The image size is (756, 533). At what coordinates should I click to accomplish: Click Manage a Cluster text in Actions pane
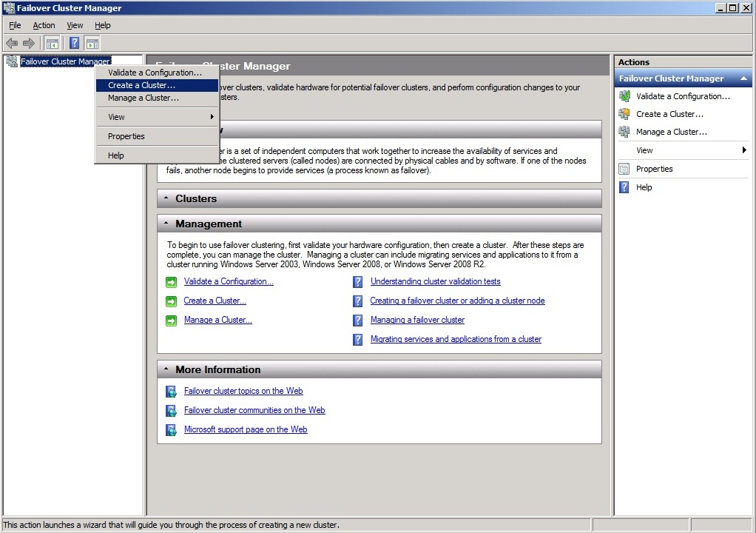coord(672,132)
